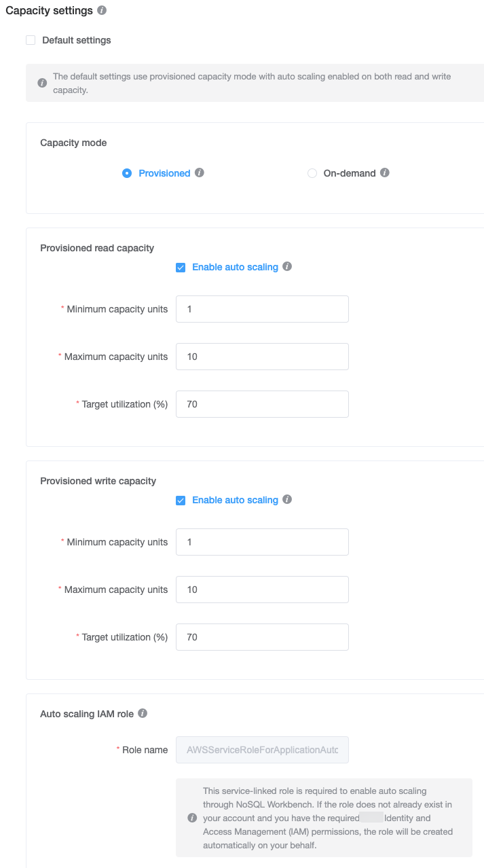Click the Role name input field

pos(262,750)
